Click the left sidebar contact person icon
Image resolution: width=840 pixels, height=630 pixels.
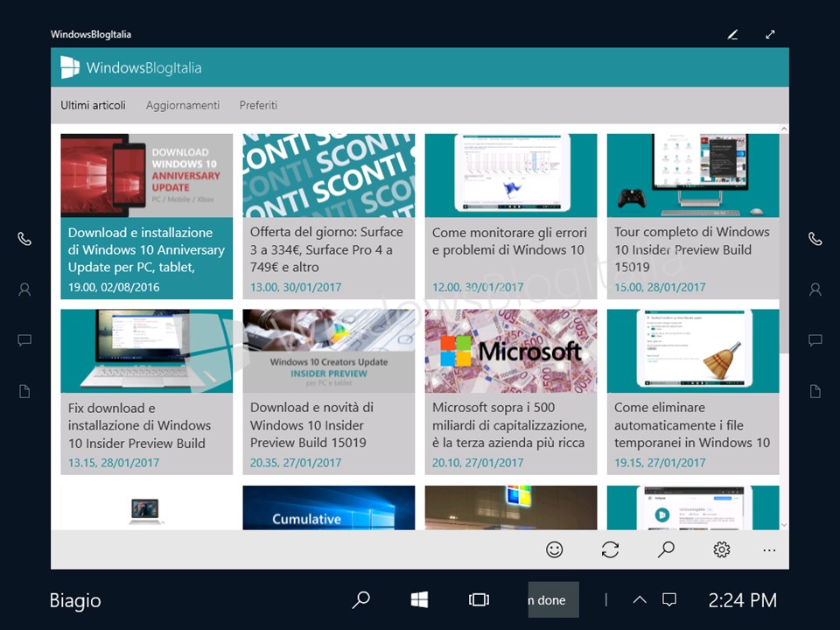click(24, 290)
